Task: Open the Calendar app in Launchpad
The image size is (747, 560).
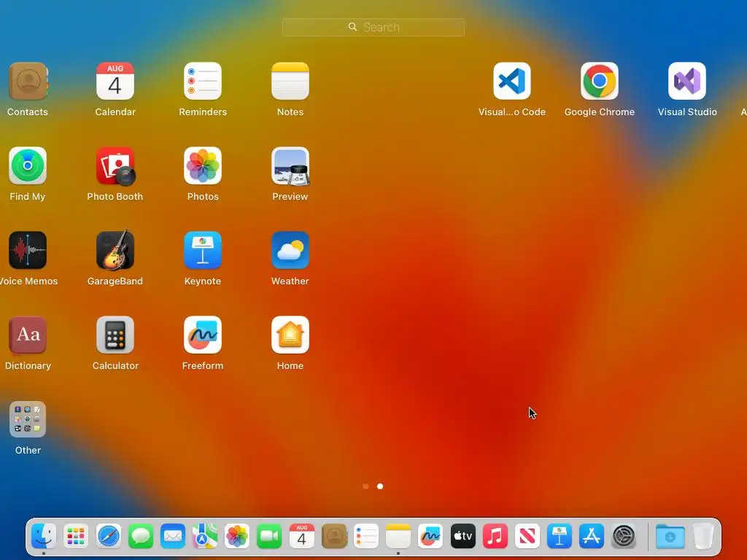Action: (115, 81)
